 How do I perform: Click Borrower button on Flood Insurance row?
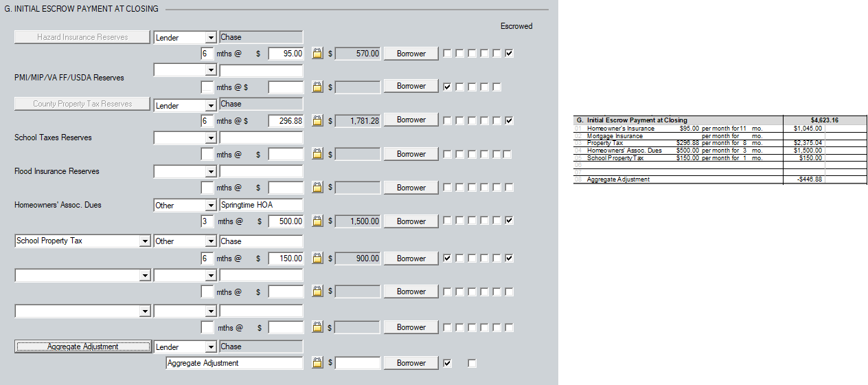(411, 187)
